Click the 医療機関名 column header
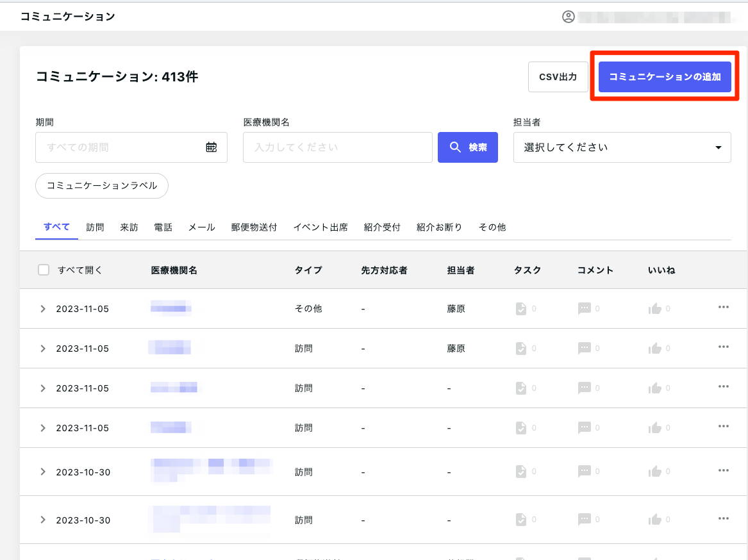The height and width of the screenshot is (560, 748). click(174, 270)
